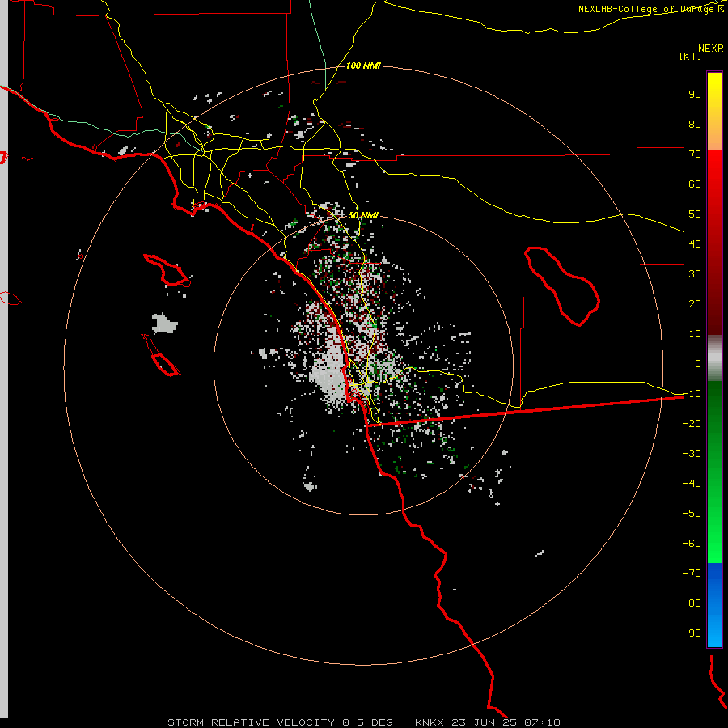Click the "20" value on velocity scale
Viewport: 728px width, 728px height.
click(695, 303)
